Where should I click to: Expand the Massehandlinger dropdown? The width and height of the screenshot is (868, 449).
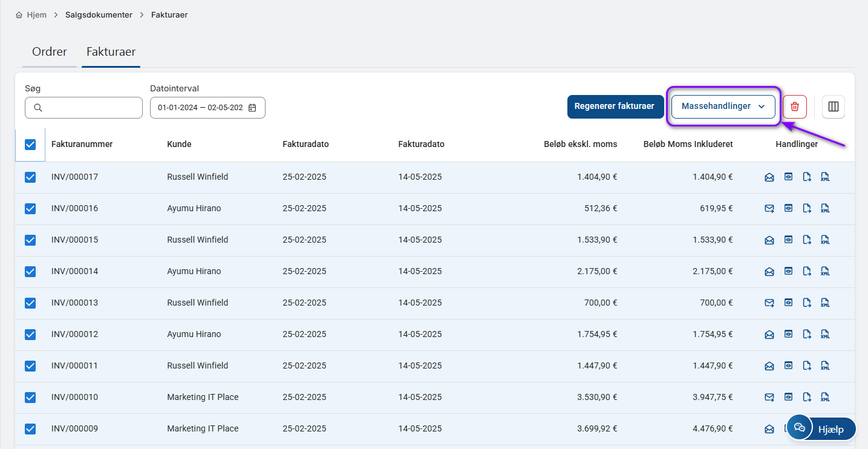coord(723,107)
